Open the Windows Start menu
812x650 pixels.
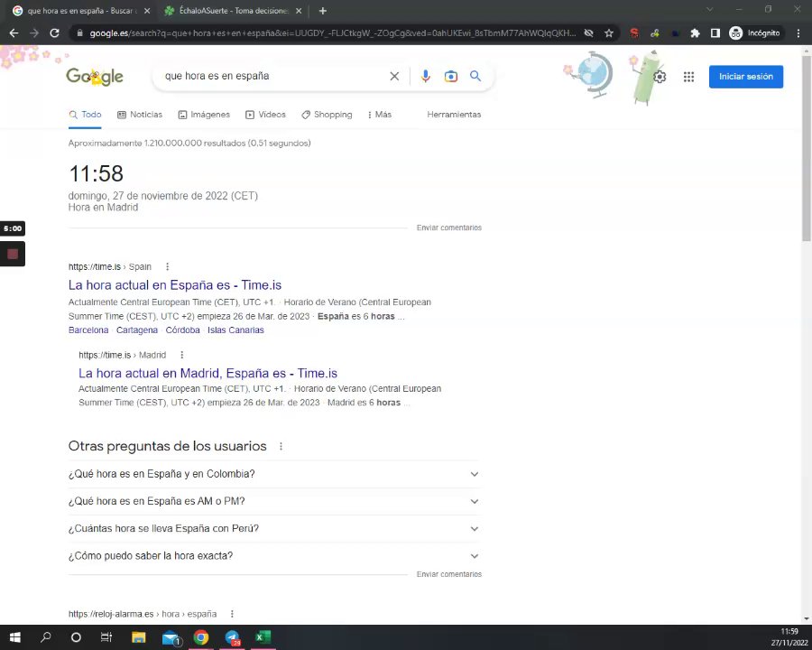click(15, 637)
